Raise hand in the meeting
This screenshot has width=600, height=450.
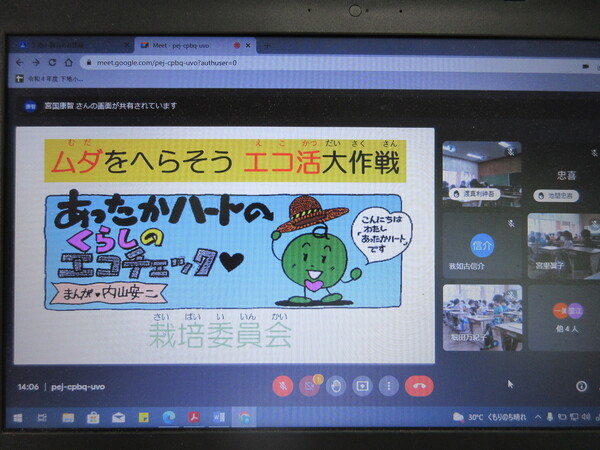click(x=337, y=385)
